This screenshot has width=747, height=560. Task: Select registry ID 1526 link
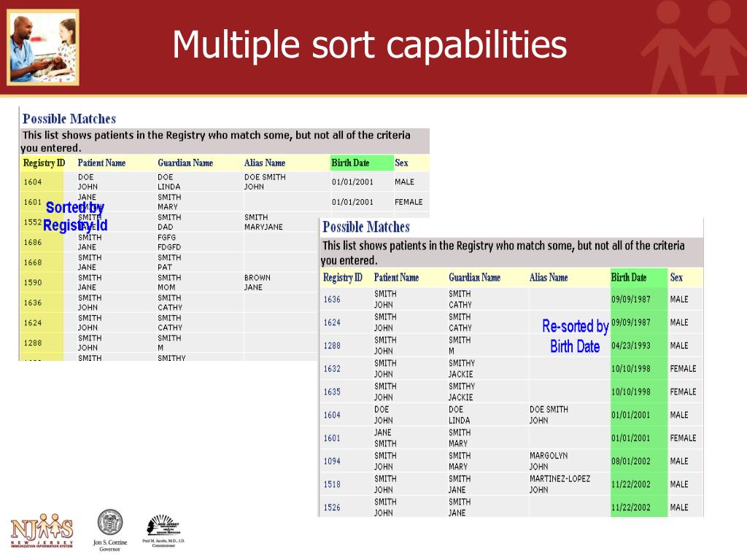pyautogui.click(x=332, y=507)
